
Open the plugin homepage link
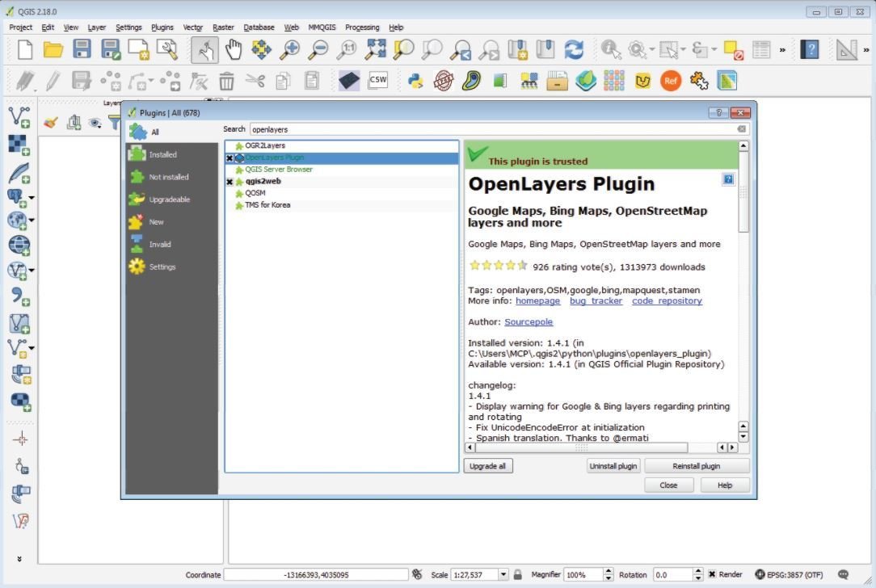537,300
